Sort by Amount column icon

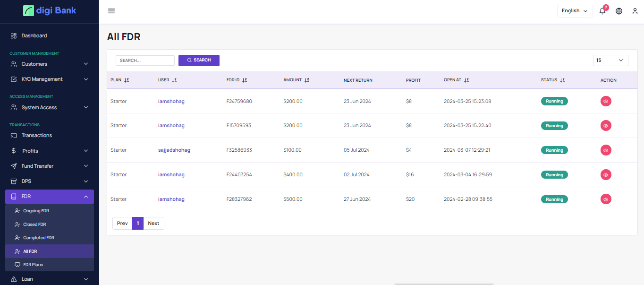pos(307,80)
